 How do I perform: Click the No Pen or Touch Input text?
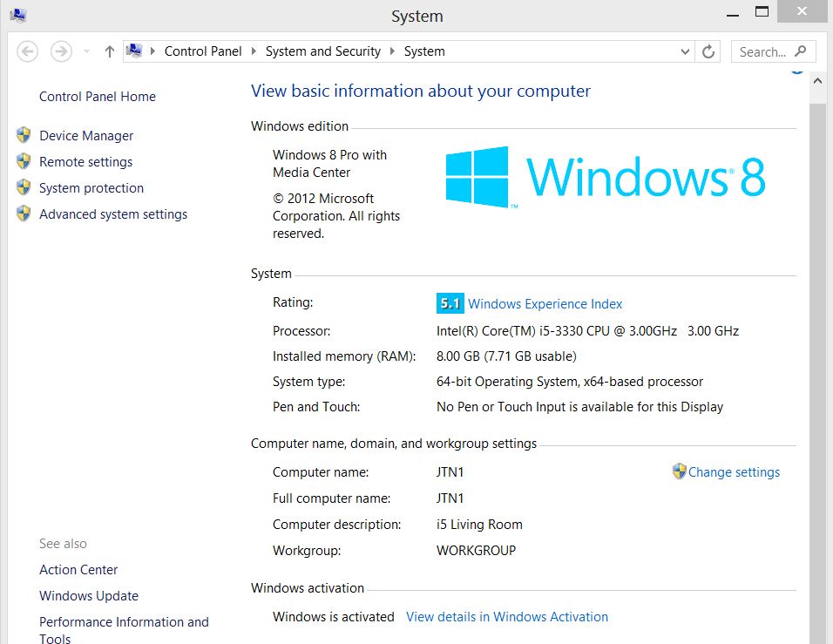click(x=579, y=407)
